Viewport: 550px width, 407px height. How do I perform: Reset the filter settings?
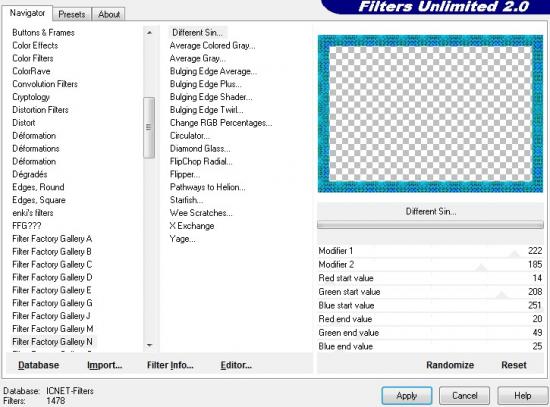coord(514,365)
